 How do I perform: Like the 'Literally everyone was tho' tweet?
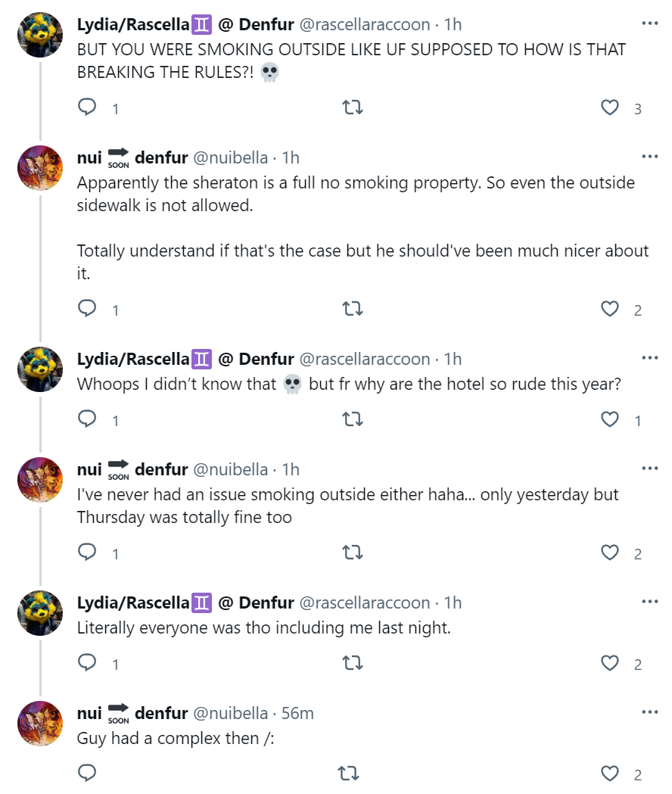(610, 663)
